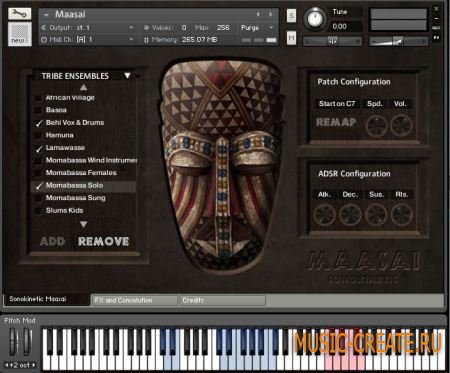Viewport: 450px width, 373px height.
Task: Open the TRIBE ENSEMBLES category dropdown
Action: point(127,76)
